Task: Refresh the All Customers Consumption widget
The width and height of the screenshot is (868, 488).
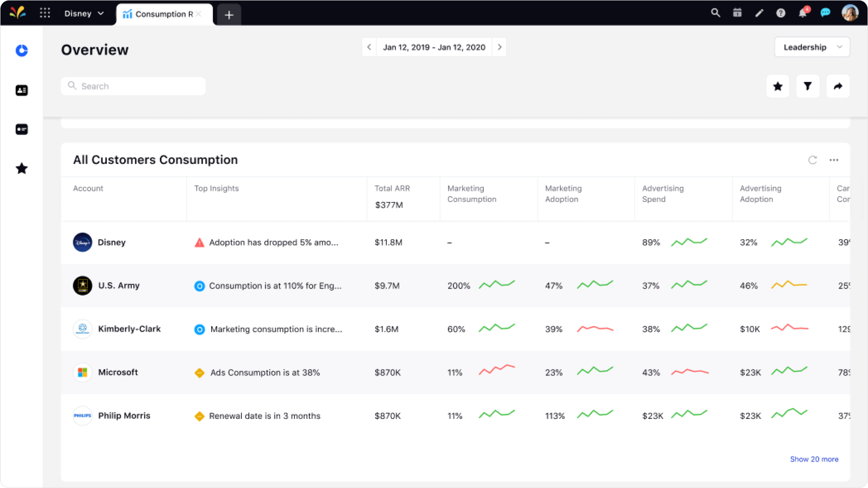Action: tap(812, 160)
